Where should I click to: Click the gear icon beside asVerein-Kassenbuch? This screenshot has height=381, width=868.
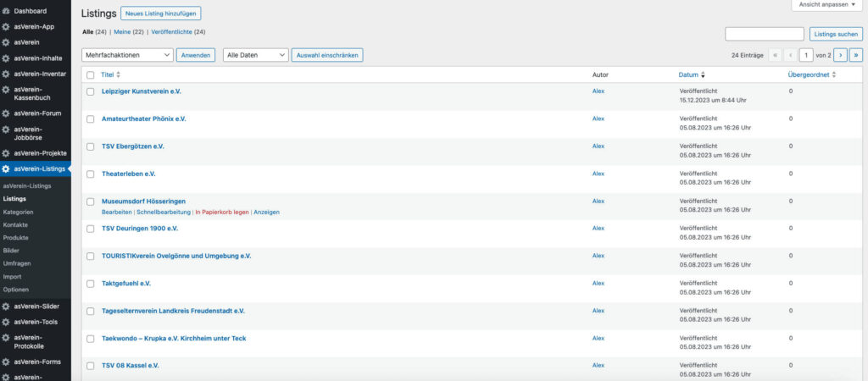(6, 89)
